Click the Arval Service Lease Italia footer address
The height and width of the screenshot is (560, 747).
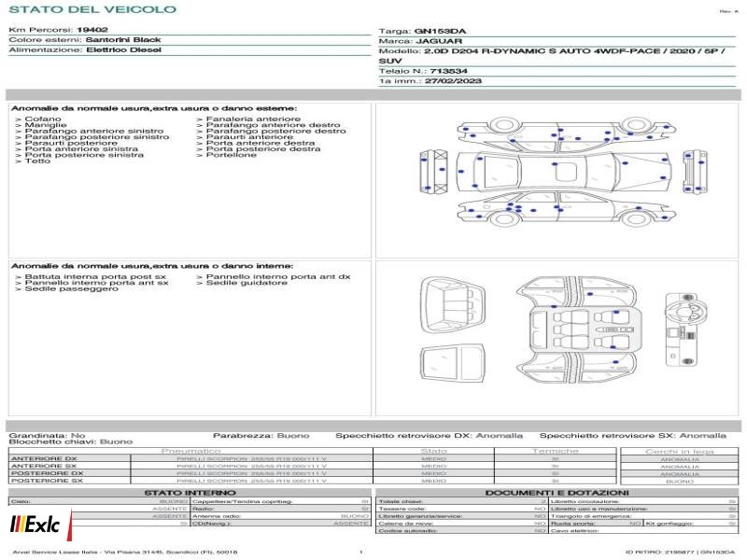[125, 553]
